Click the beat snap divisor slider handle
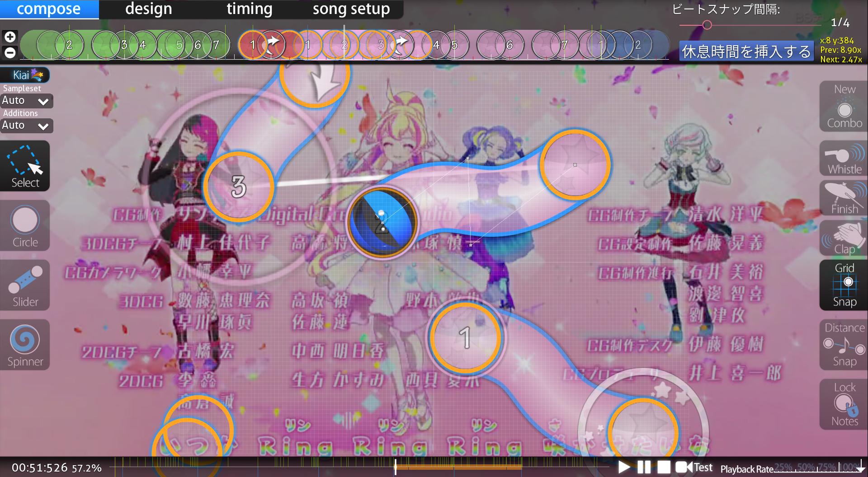The height and width of the screenshot is (477, 868). pyautogui.click(x=707, y=25)
